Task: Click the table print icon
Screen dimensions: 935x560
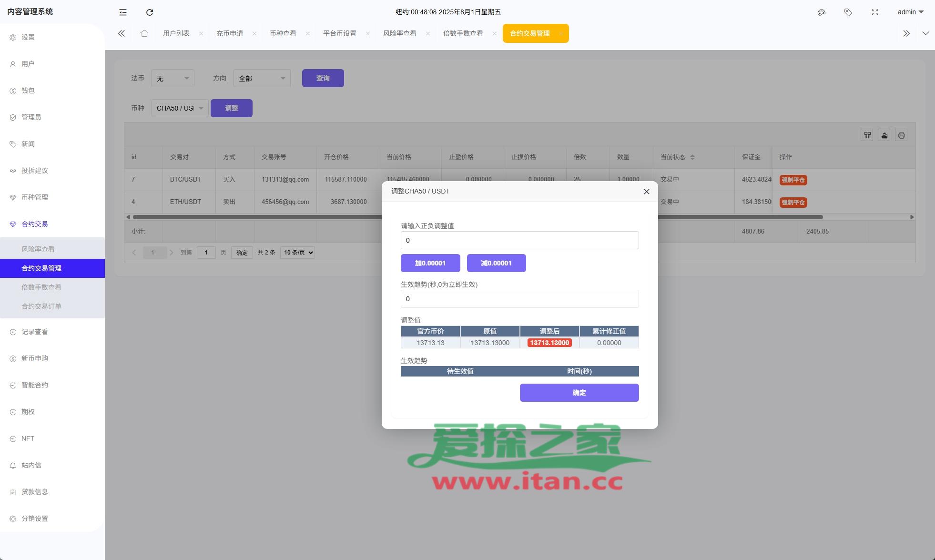Action: point(901,135)
